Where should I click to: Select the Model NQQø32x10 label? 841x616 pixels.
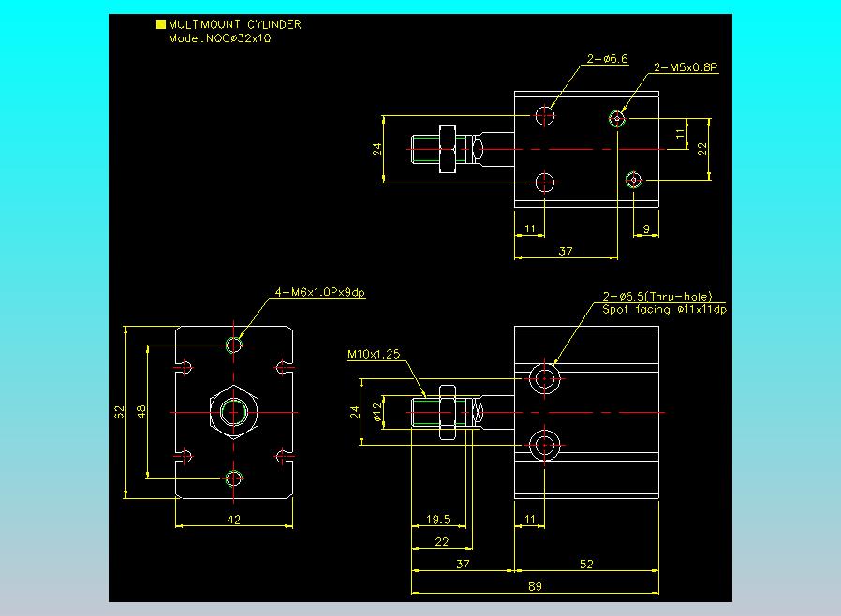click(220, 38)
